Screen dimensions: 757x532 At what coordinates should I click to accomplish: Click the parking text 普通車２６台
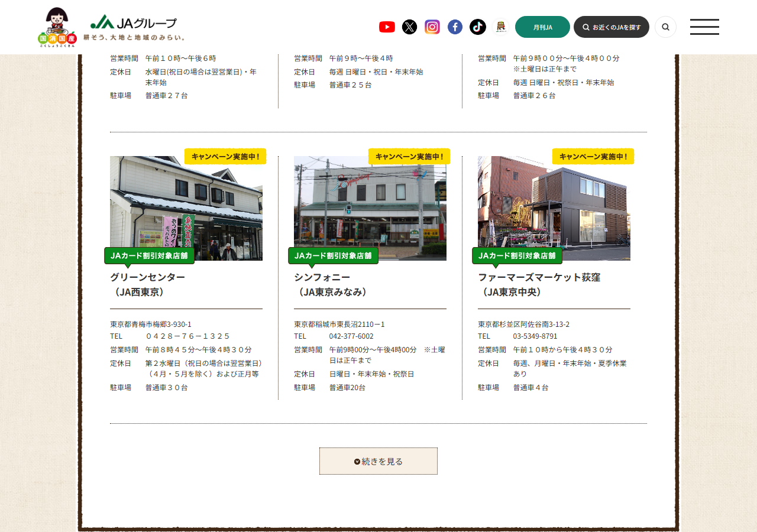pyautogui.click(x=535, y=95)
